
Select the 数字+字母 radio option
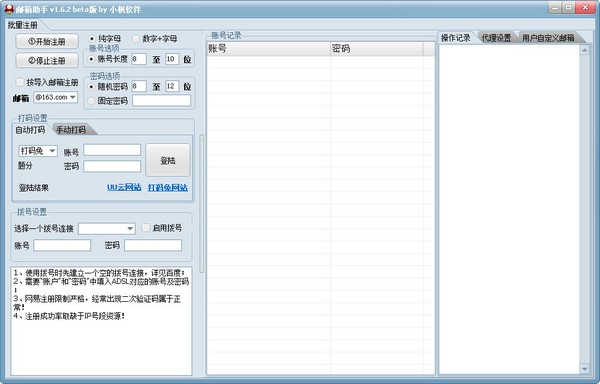(x=135, y=39)
